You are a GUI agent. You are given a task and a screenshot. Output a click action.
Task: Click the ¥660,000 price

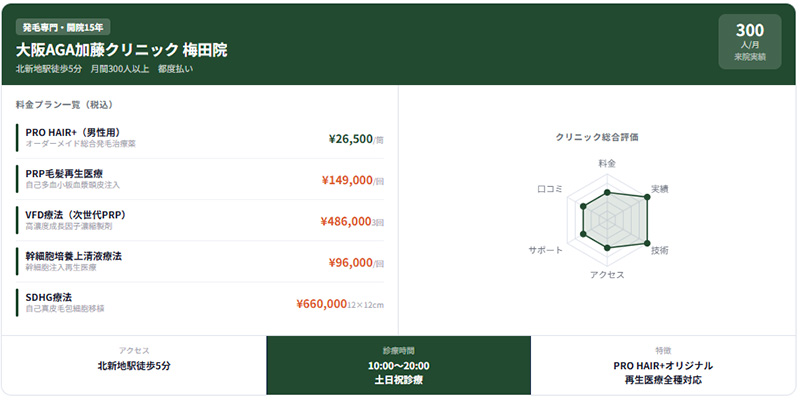tap(322, 303)
